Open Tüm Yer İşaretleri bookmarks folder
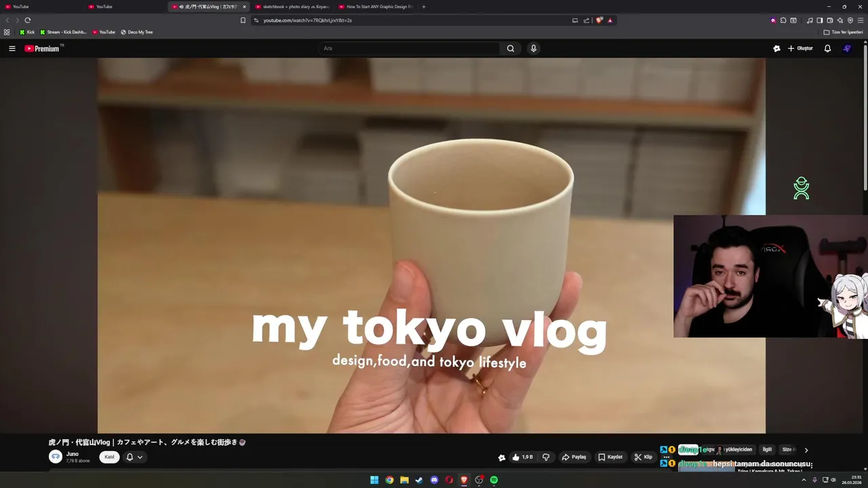The height and width of the screenshot is (488, 868). point(843,32)
